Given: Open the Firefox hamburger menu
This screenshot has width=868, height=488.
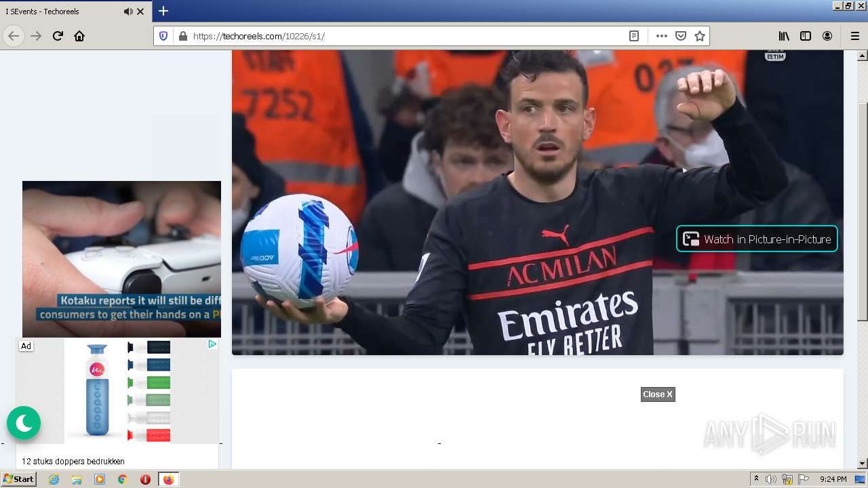Looking at the screenshot, I should [855, 36].
